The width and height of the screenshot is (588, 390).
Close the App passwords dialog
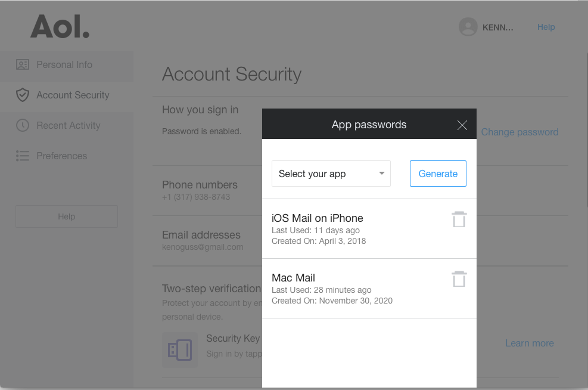tap(462, 125)
